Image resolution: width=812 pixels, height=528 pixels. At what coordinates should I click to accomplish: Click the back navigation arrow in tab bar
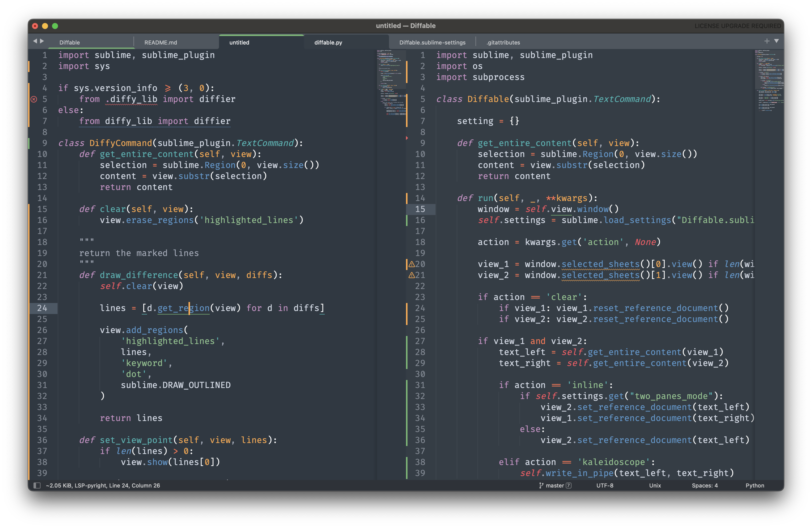pos(35,41)
